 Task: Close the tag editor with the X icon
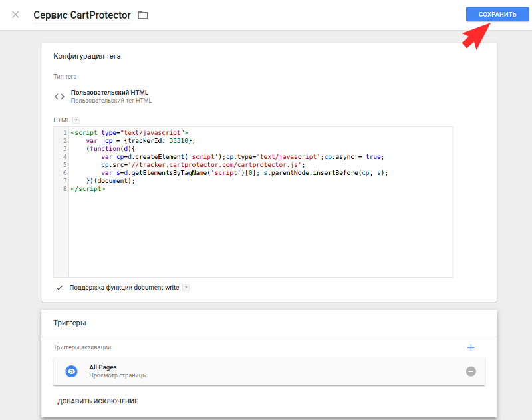click(x=15, y=15)
